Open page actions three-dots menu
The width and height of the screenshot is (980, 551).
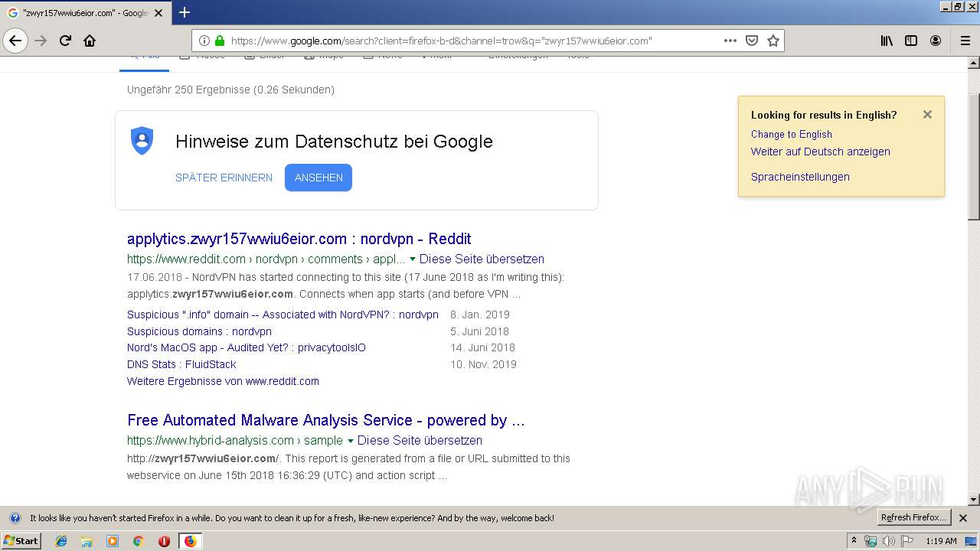(x=730, y=41)
